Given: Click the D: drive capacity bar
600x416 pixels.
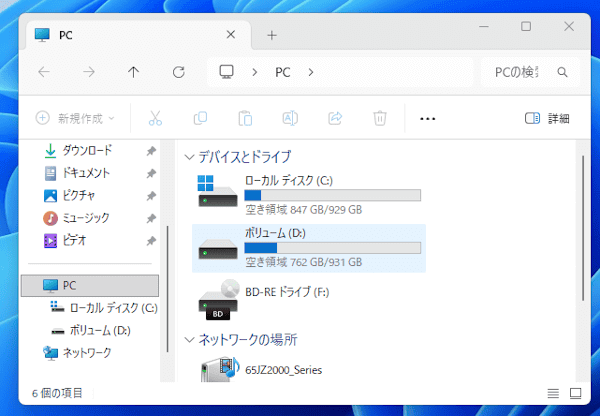Looking at the screenshot, I should [x=333, y=248].
